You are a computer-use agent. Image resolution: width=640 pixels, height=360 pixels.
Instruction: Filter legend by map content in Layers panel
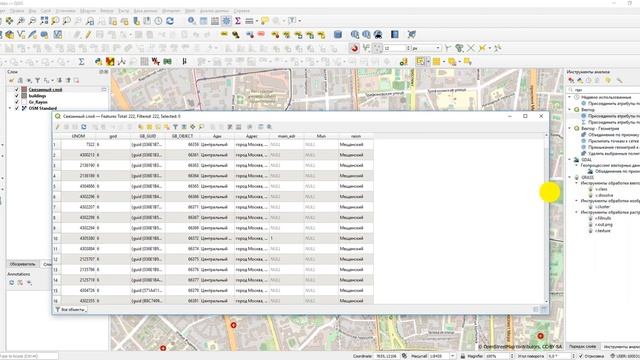pyautogui.click(x=37, y=80)
